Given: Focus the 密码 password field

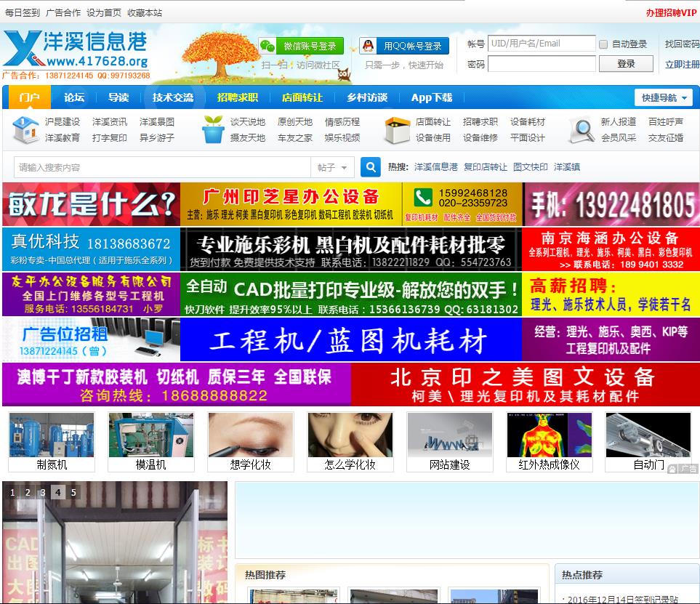Looking at the screenshot, I should click(542, 64).
